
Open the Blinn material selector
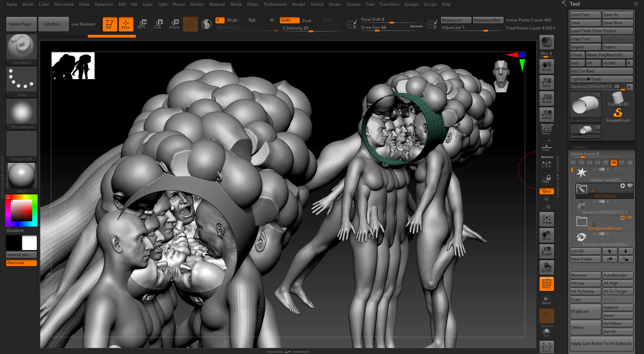(21, 178)
